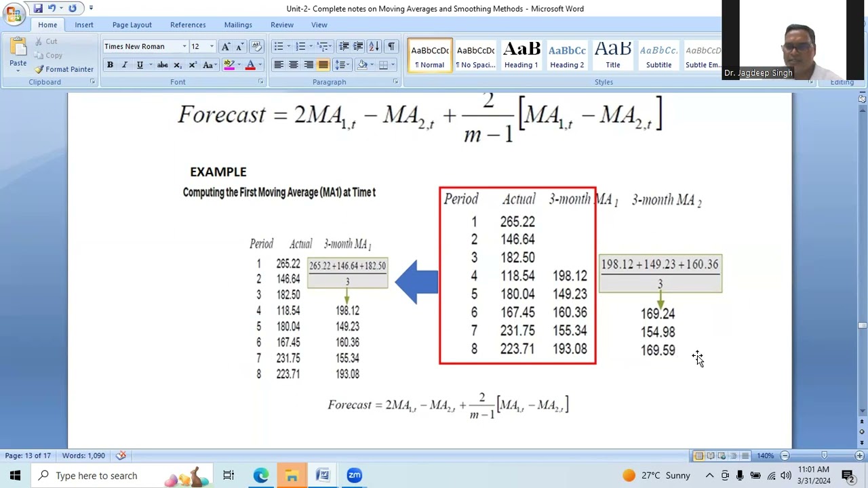Viewport: 868px width, 488px height.
Task: Grow font size with the A-up icon
Action: [226, 46]
